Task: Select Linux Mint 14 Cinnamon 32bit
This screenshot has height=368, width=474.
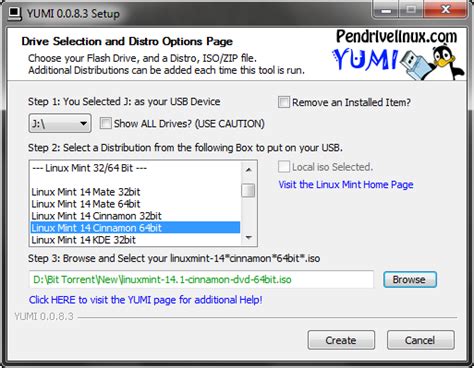Action: pyautogui.click(x=135, y=216)
